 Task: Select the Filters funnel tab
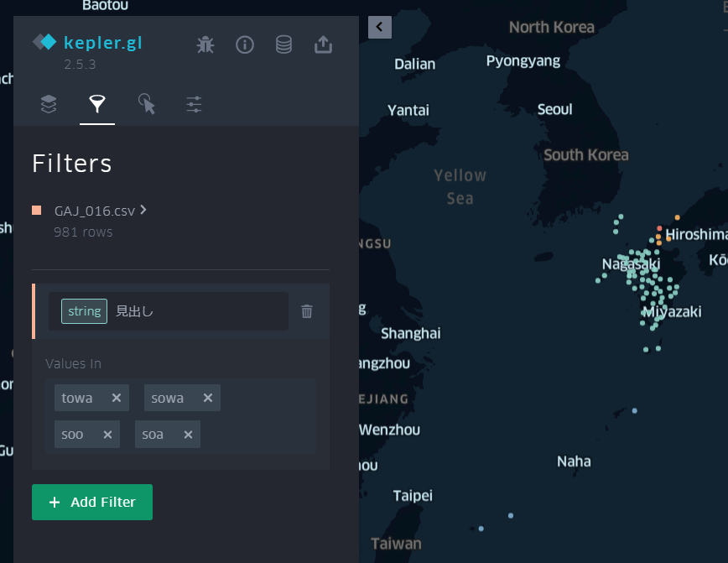(97, 104)
